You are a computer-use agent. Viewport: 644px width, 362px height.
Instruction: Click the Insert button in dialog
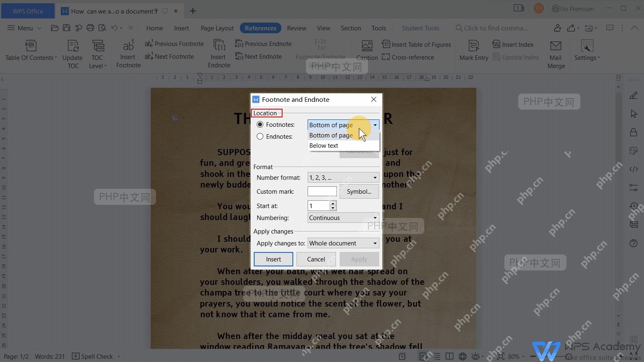[274, 259]
